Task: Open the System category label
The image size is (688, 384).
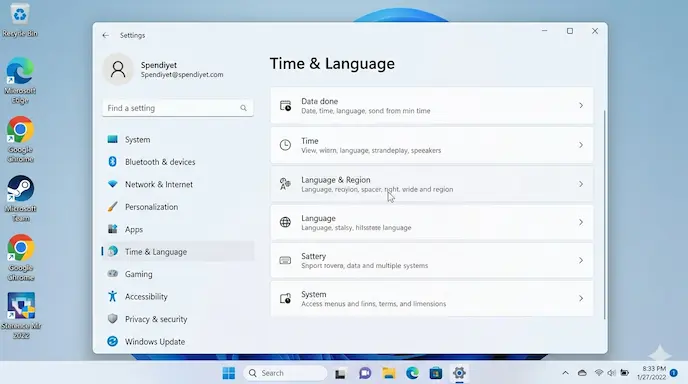Action: click(137, 140)
